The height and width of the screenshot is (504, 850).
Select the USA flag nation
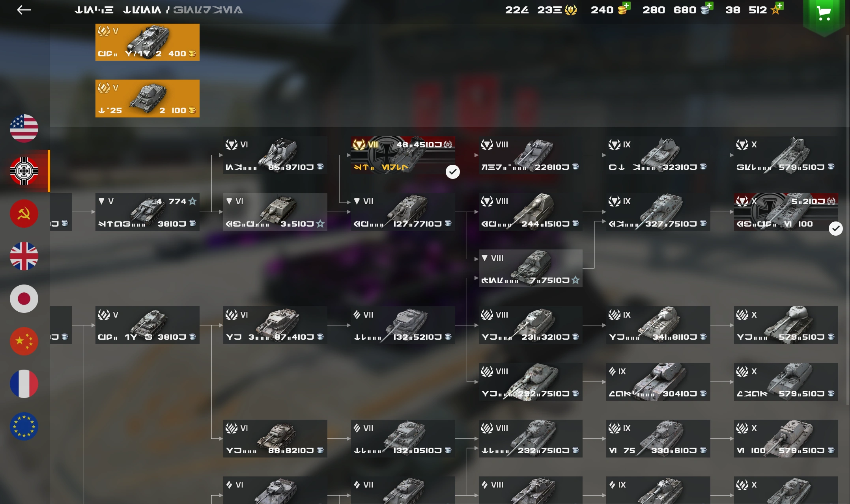click(24, 128)
